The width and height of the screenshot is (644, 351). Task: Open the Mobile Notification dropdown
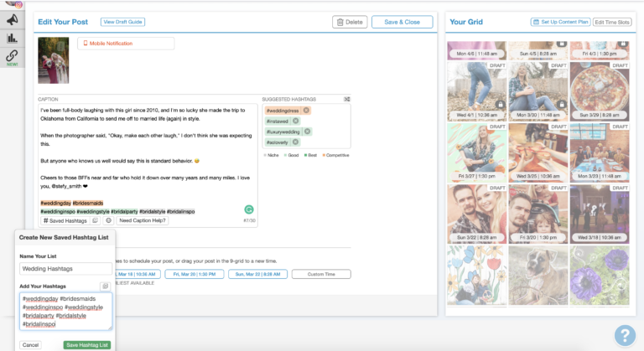pyautogui.click(x=126, y=44)
